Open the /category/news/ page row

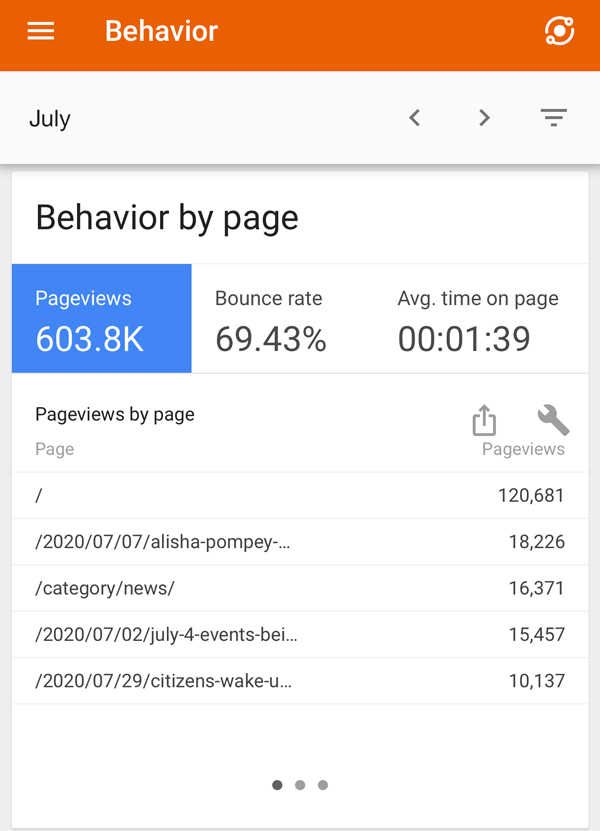point(300,588)
